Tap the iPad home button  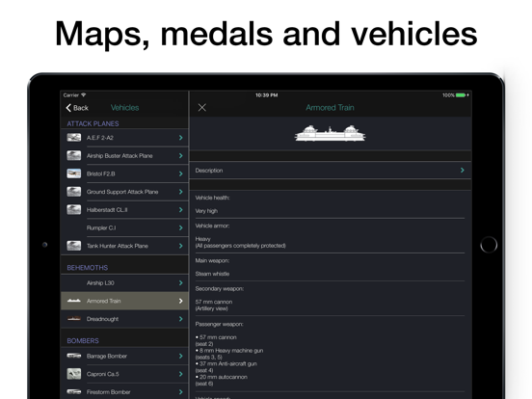click(489, 245)
